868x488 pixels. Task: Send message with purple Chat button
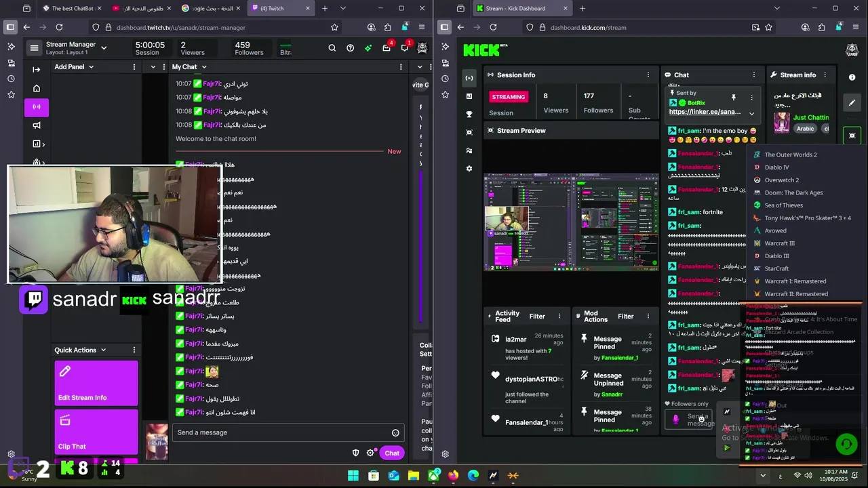coord(392,453)
